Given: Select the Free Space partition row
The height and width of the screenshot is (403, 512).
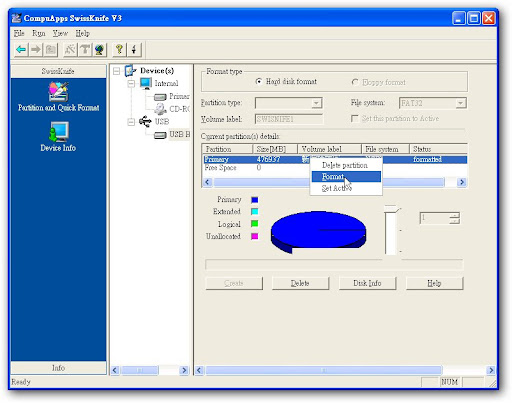Looking at the screenshot, I should 335,168.
